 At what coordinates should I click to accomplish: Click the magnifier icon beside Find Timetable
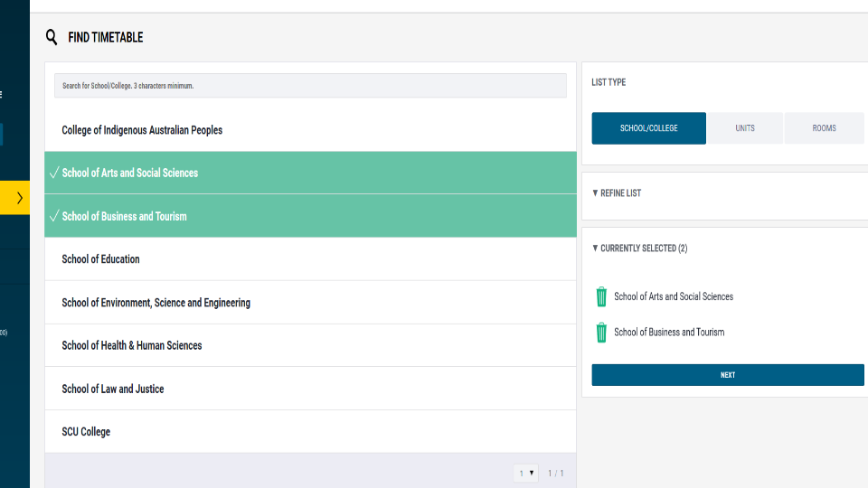point(52,37)
